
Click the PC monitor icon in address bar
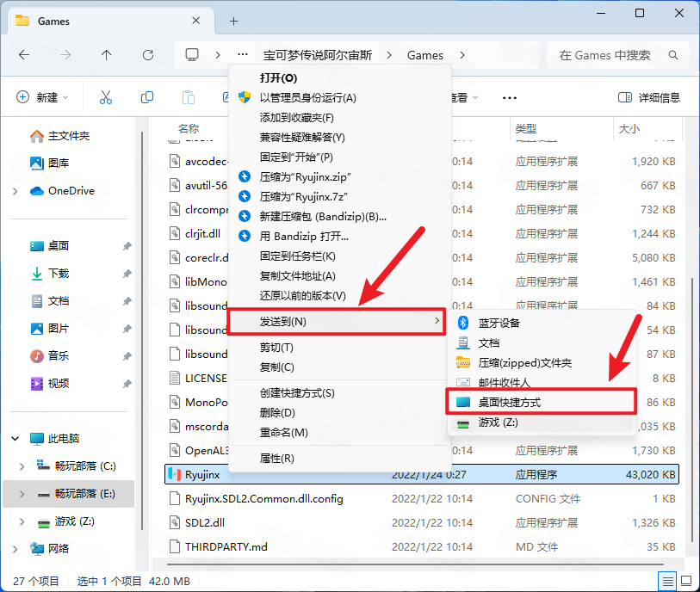tap(192, 55)
